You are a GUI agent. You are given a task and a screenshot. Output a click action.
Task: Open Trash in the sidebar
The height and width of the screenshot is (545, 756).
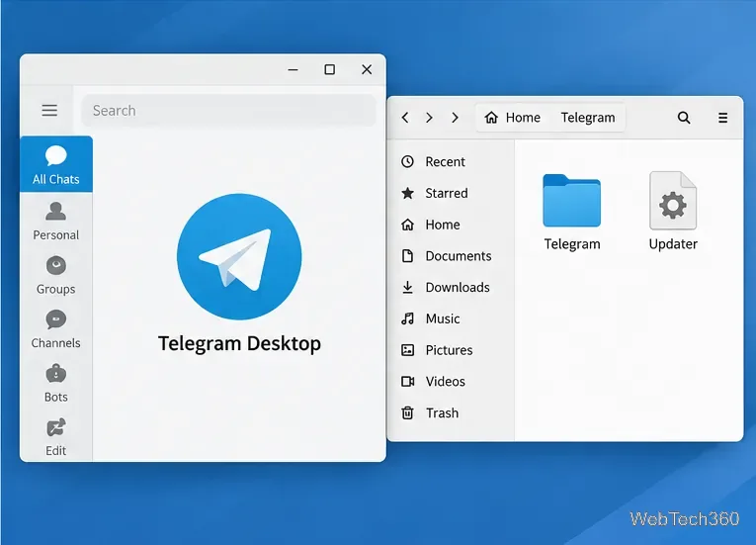point(430,412)
